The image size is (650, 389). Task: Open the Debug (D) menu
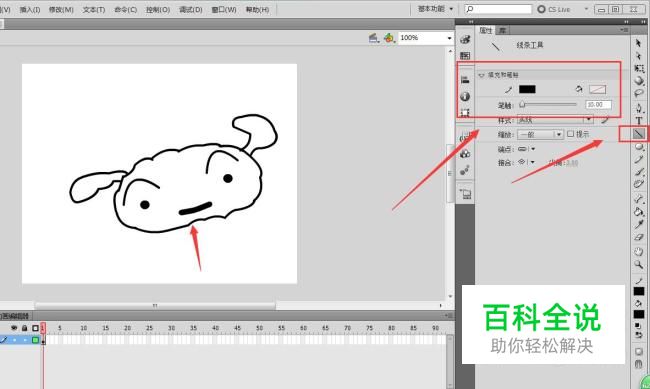(x=191, y=9)
